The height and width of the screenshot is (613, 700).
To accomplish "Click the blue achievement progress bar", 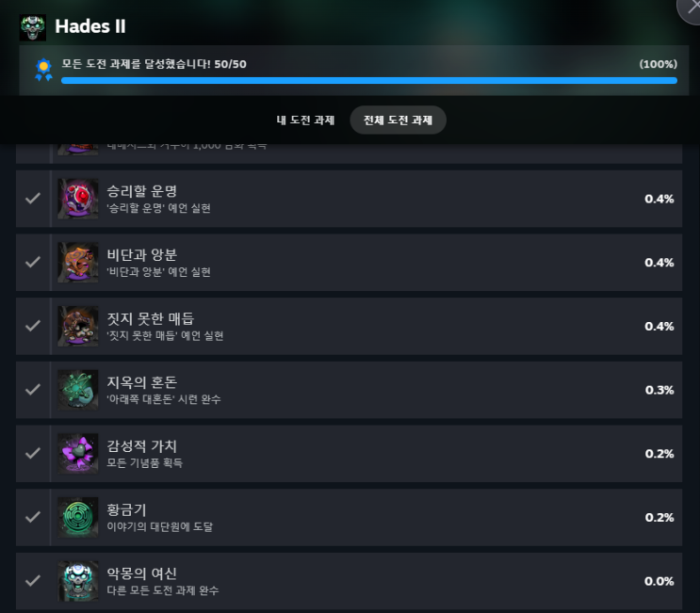I will pos(368,81).
